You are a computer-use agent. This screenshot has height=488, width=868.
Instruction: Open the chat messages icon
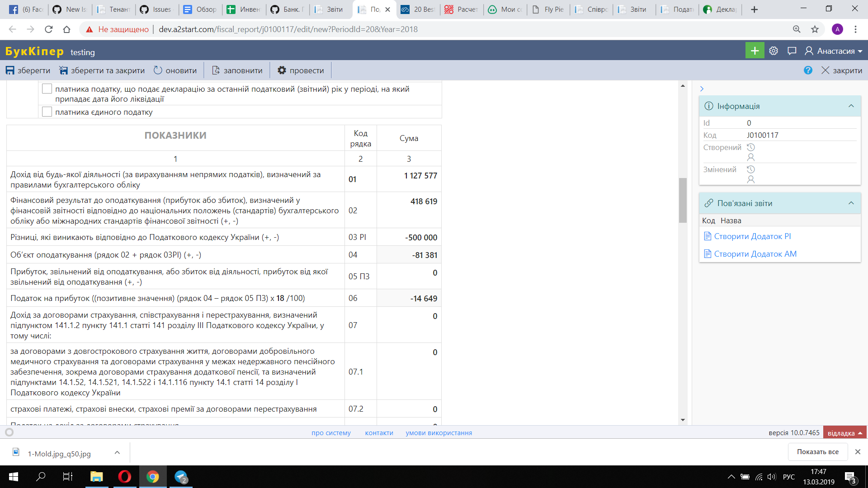[x=792, y=51]
